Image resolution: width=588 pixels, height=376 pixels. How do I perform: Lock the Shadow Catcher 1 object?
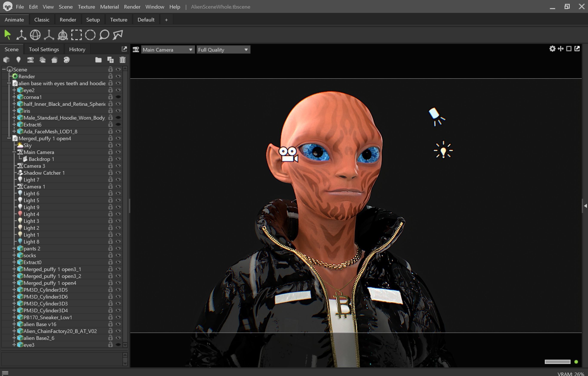click(x=110, y=173)
